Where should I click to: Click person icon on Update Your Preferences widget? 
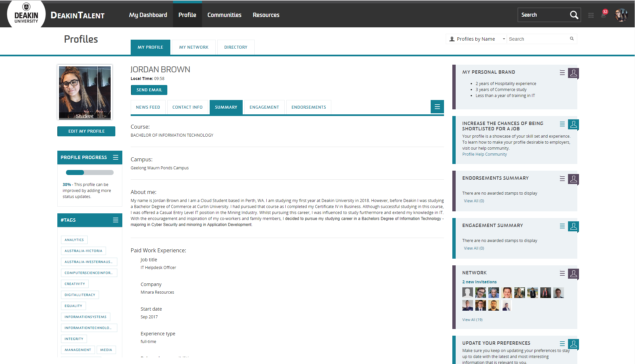click(573, 344)
